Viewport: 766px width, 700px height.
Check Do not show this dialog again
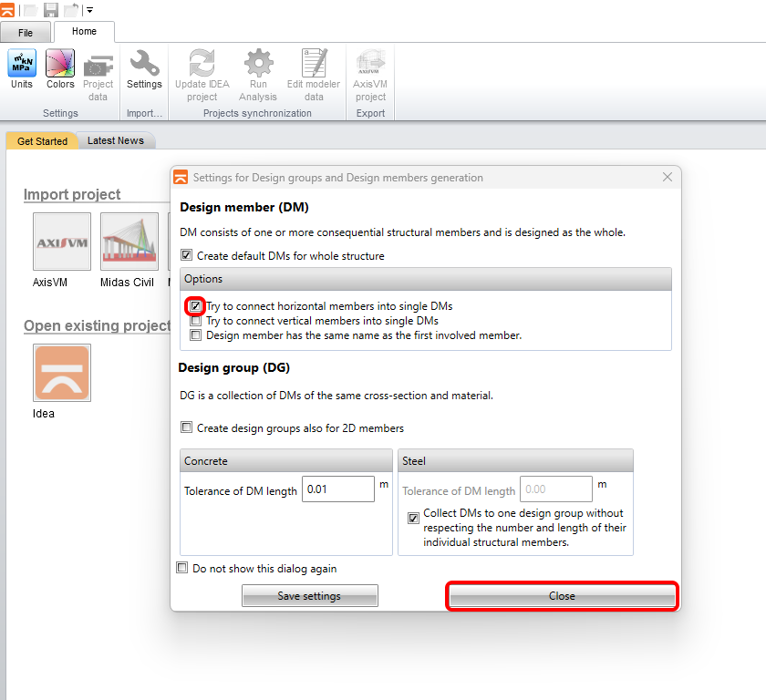pos(181,568)
